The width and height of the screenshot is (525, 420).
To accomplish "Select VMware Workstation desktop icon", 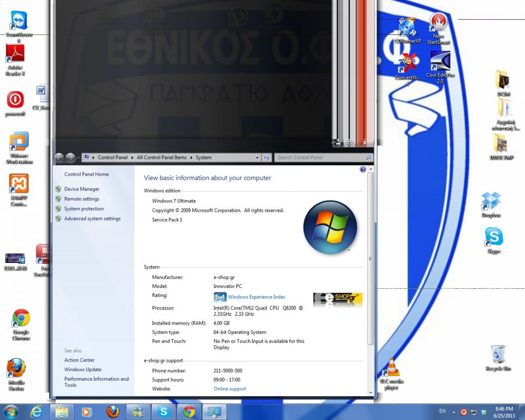I will tap(19, 148).
